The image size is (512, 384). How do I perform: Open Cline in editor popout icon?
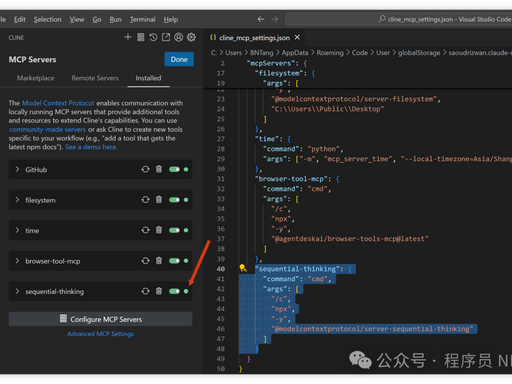[x=166, y=37]
